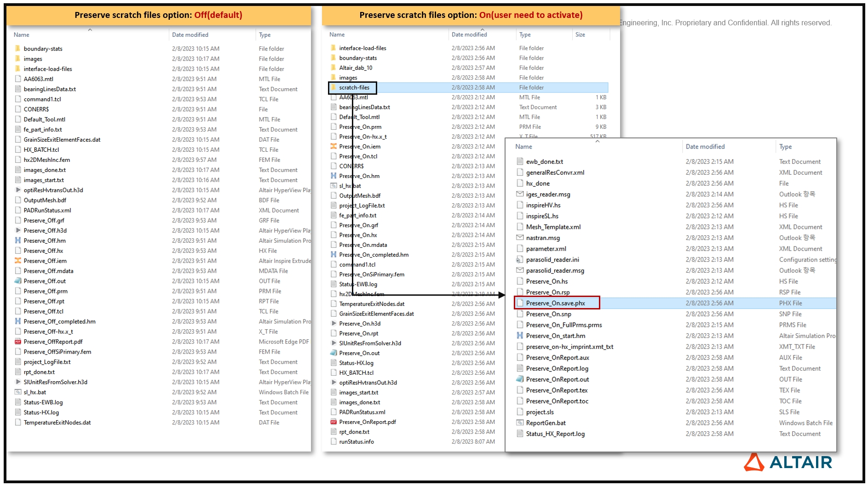Click the optiResHvtransOut.h3d HyperView icon in left panel
Screen dimensions: 868x486
(18, 190)
